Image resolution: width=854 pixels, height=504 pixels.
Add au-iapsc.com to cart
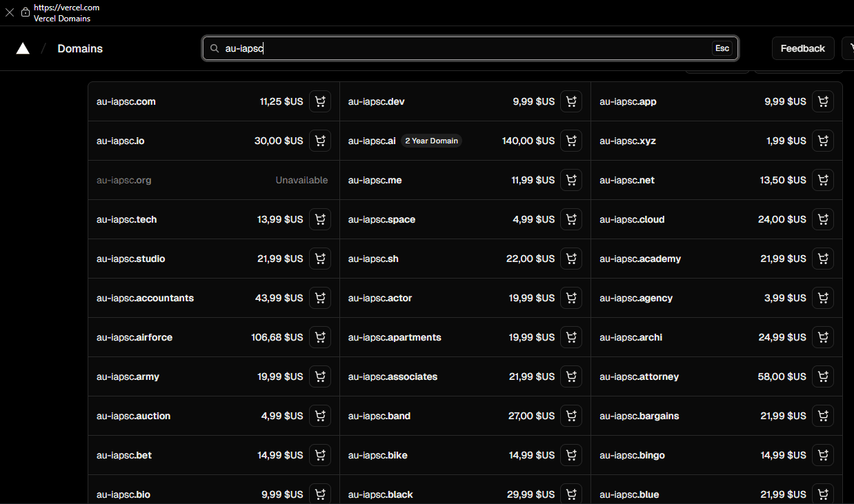coord(320,102)
